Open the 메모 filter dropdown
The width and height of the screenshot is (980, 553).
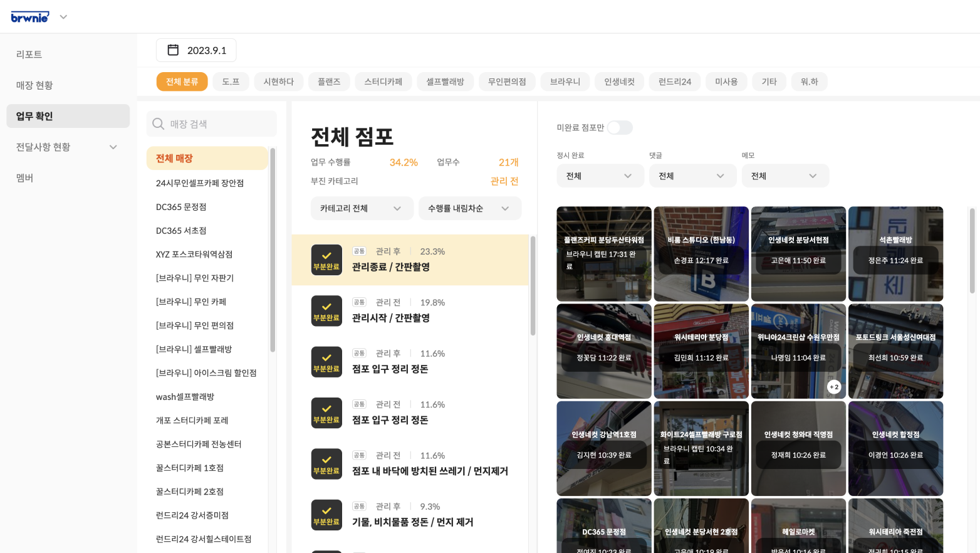[x=785, y=176]
